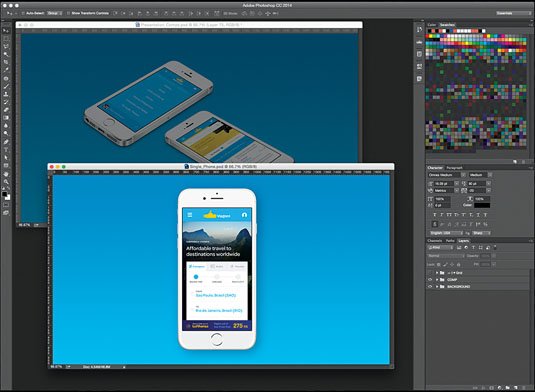Select the Type tool in the toolbox
This screenshot has width=535, height=392.
coord(6,150)
